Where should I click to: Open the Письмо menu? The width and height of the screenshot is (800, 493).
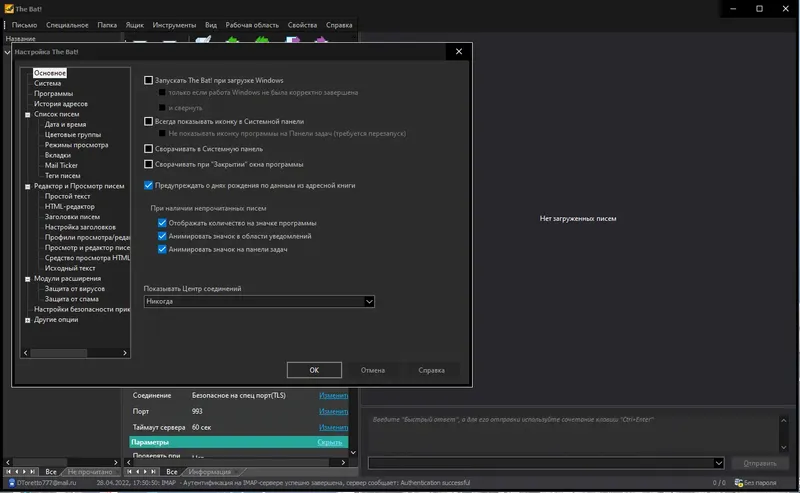click(24, 25)
